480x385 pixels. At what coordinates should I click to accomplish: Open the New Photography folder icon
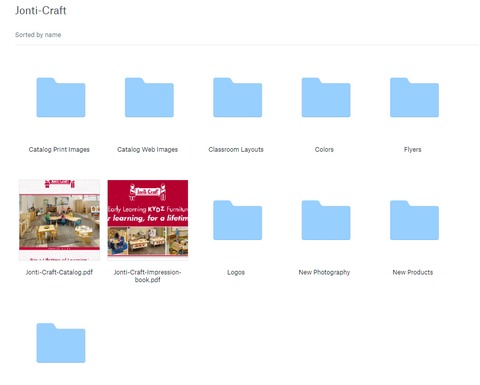pyautogui.click(x=326, y=220)
